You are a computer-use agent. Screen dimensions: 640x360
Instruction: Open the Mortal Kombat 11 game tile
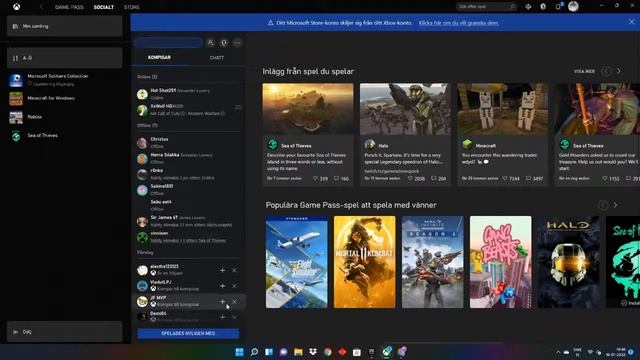point(364,262)
